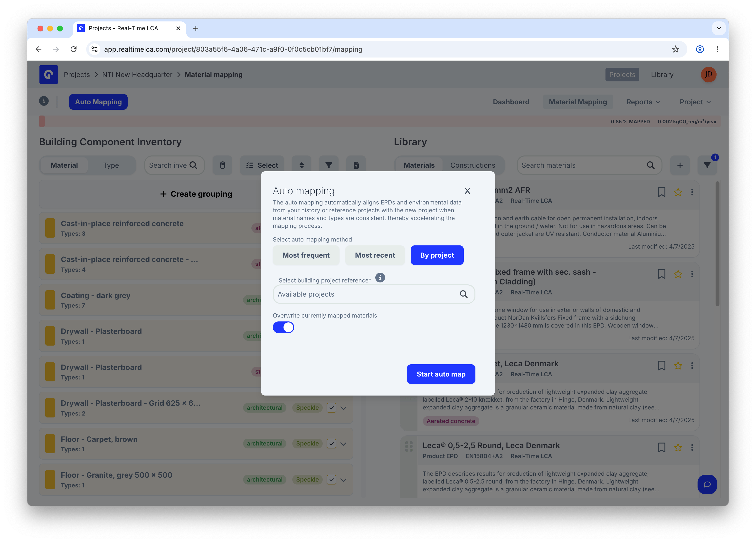Viewport: 756px width, 542px height.
Task: Open the inventory filter funnel icon
Action: (x=329, y=165)
